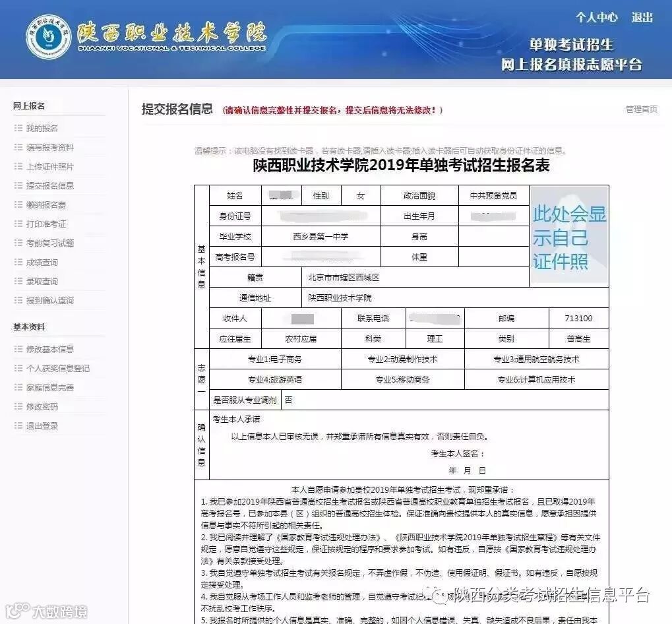Click the list icon beside 提交报名信息
This screenshot has height=624, width=672.
point(18,185)
